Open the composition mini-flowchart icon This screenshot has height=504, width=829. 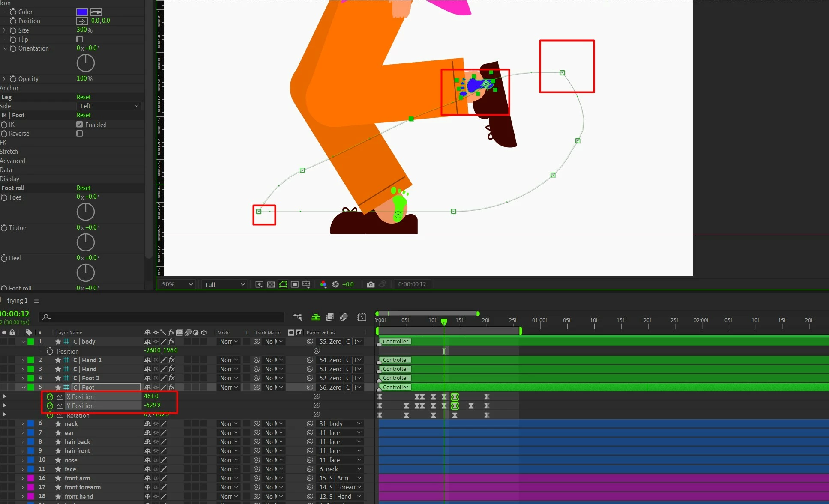(297, 317)
